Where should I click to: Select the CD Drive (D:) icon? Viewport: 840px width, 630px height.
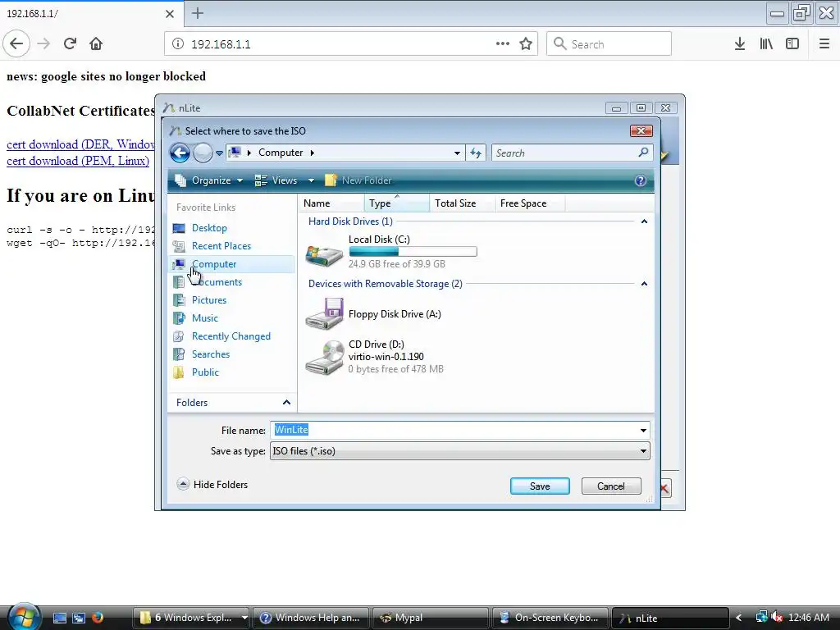pyautogui.click(x=324, y=358)
